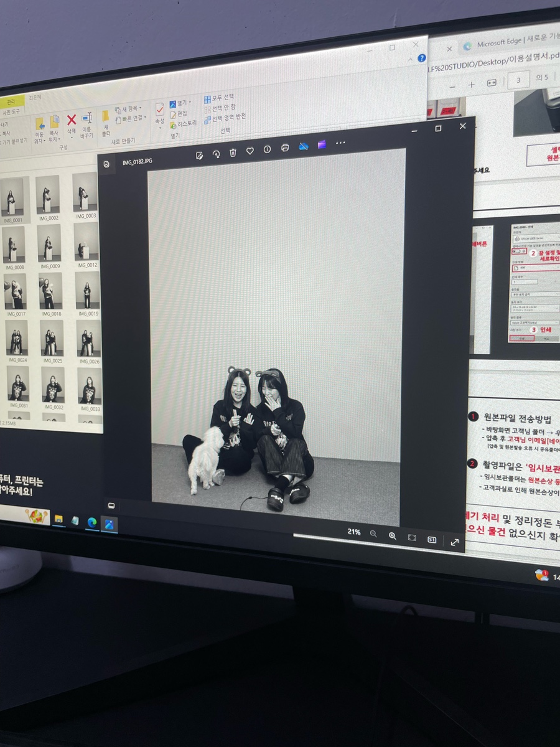Select the IMG_0019 thumbnail in Explorer
This screenshot has width=560, height=747.
(88, 293)
